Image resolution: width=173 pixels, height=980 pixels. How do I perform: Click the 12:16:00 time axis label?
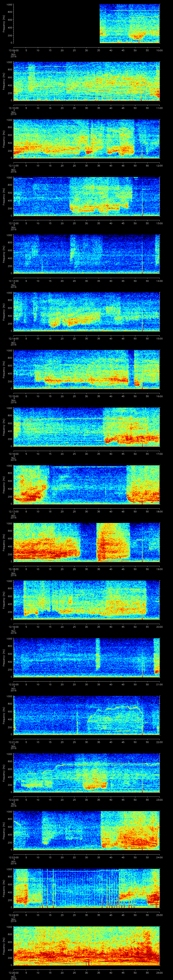[x=14, y=454]
